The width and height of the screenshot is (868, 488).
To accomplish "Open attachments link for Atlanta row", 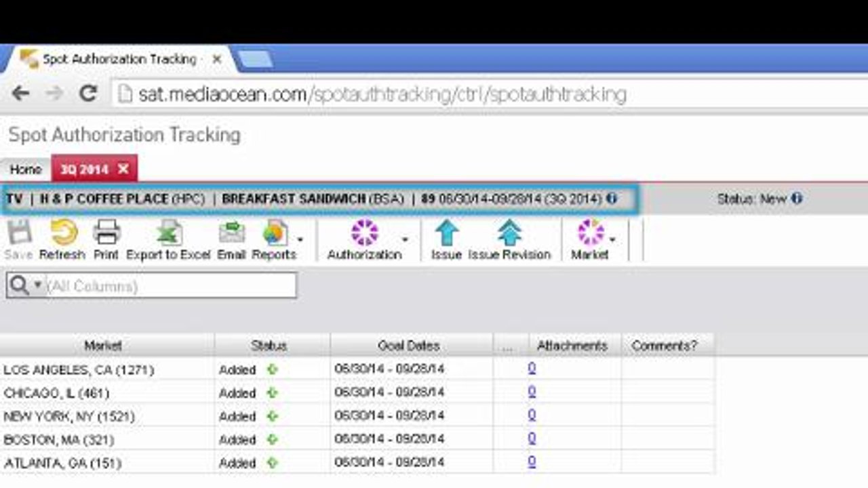I will click(532, 461).
